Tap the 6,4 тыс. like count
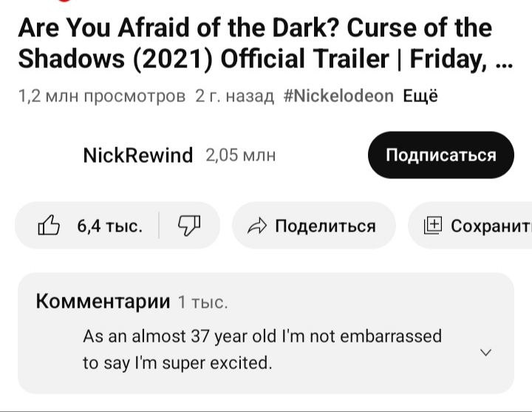Screen dimensions: 532x412 (x=110, y=226)
